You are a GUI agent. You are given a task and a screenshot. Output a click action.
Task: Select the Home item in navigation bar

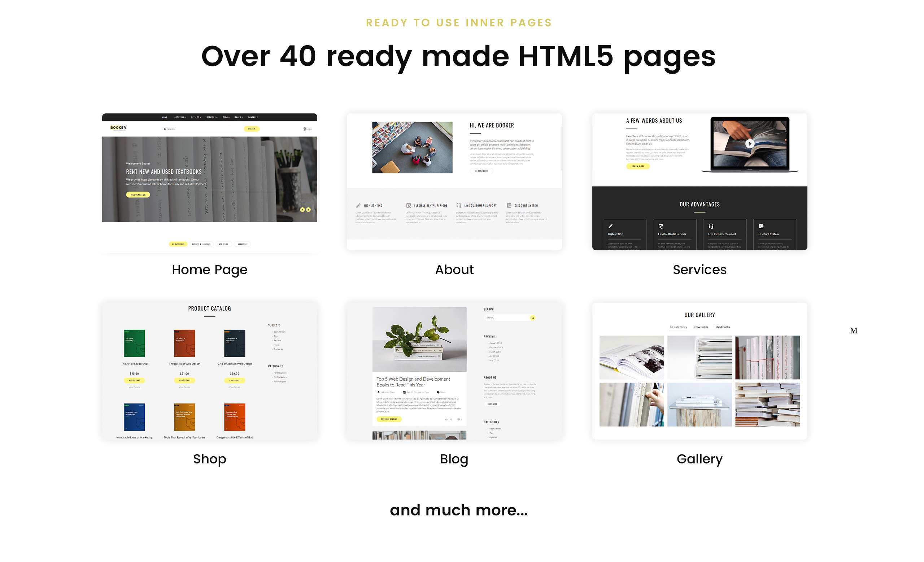[165, 117]
